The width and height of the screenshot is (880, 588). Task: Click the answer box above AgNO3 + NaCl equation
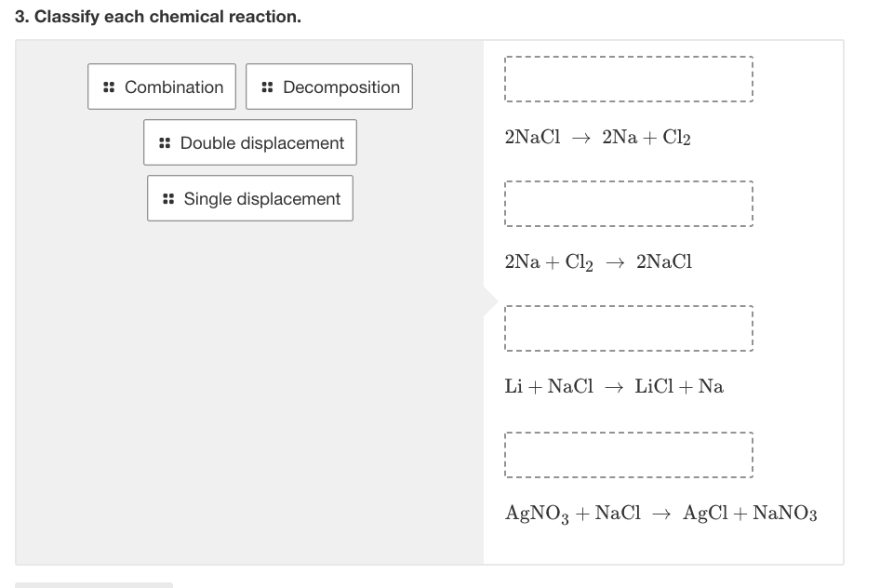coord(628,454)
